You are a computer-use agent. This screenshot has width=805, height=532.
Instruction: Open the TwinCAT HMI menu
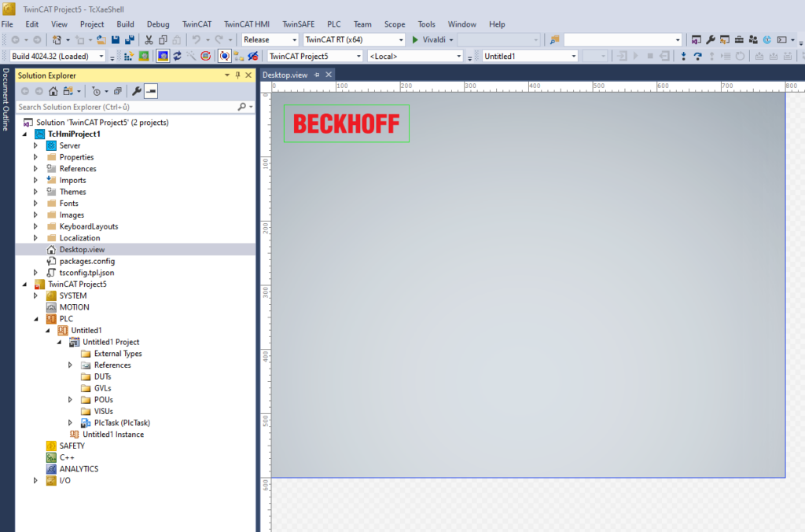pyautogui.click(x=246, y=24)
